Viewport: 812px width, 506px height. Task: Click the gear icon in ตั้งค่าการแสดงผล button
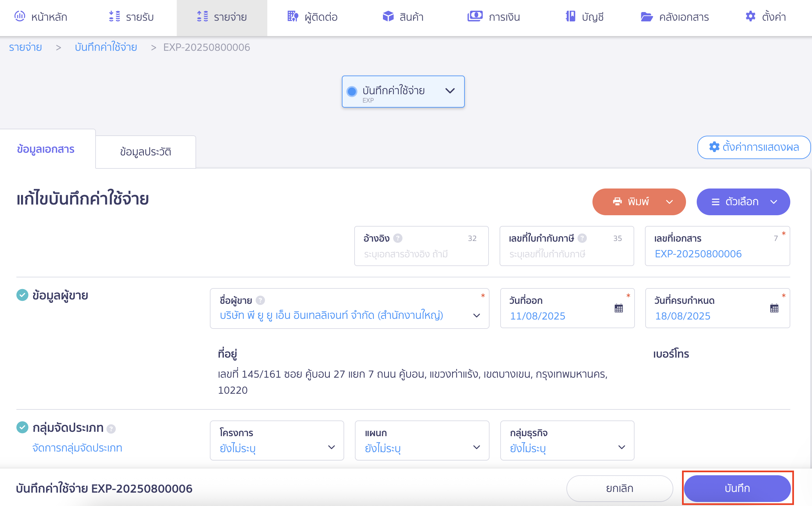pyautogui.click(x=714, y=147)
